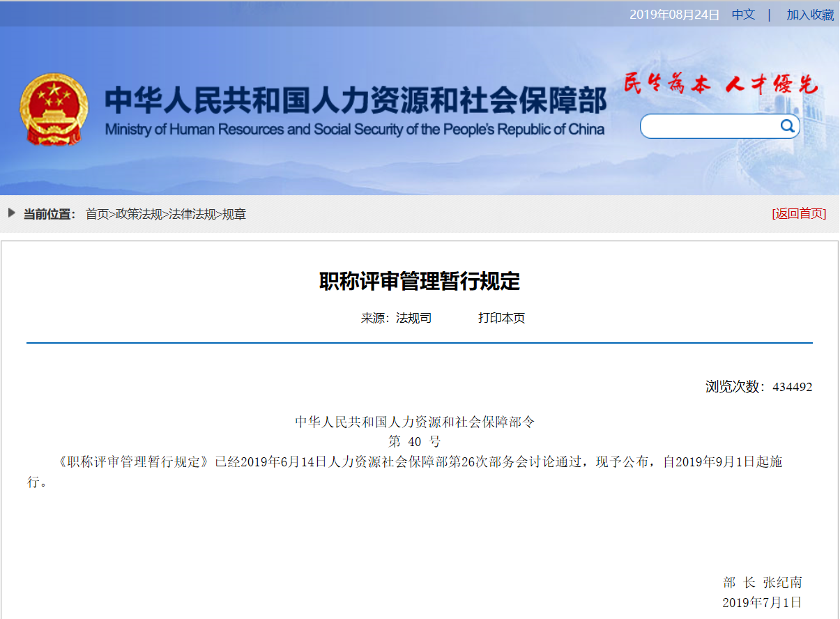Click 加入收藏 to bookmark the site
Image resolution: width=840 pixels, height=619 pixels.
810,15
